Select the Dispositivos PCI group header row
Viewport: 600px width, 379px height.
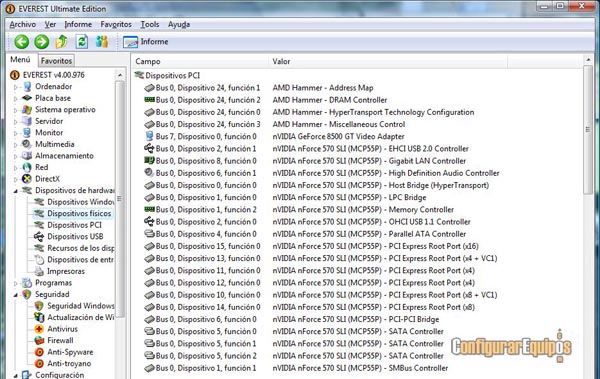(x=172, y=75)
